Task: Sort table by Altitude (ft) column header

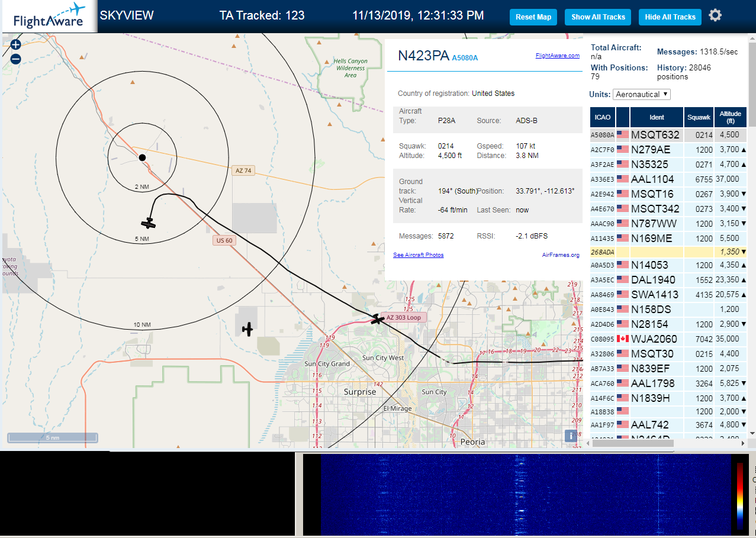Action: 731,117
